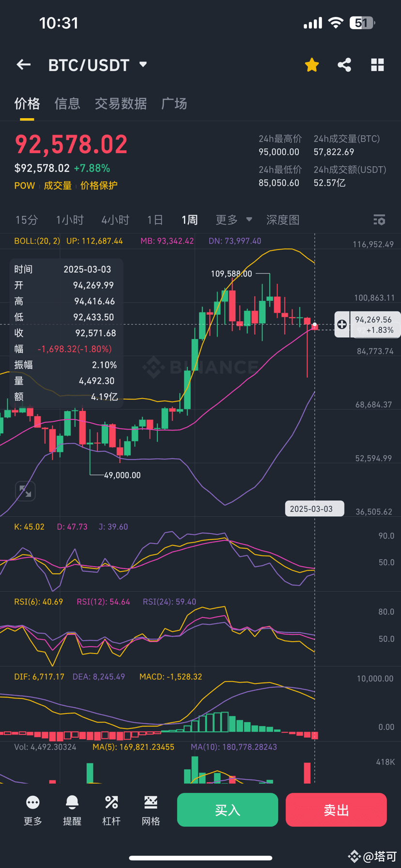
Task: Tap the MA(10): 180,778.28243 label
Action: tap(234, 747)
